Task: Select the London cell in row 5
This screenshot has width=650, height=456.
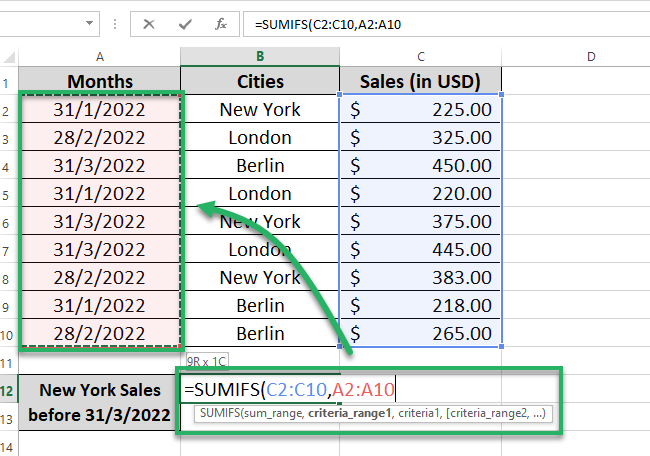Action: point(260,193)
